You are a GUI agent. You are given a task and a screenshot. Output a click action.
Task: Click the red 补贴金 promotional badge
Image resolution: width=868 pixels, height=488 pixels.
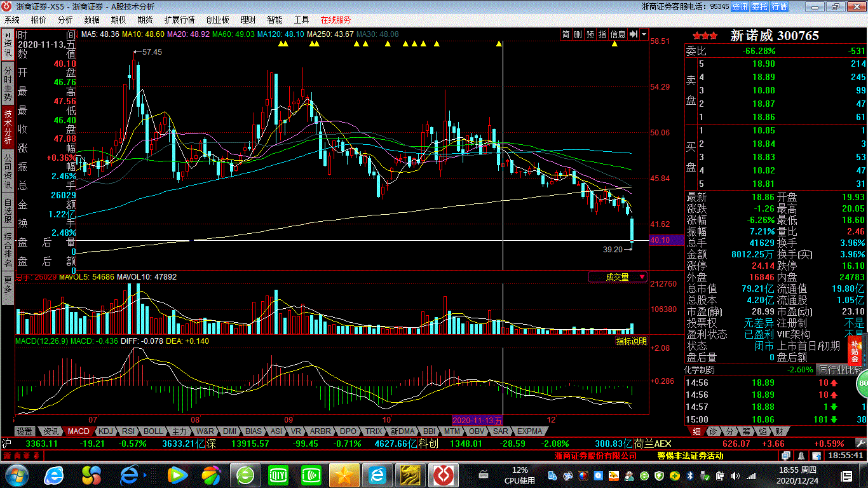pos(855,351)
